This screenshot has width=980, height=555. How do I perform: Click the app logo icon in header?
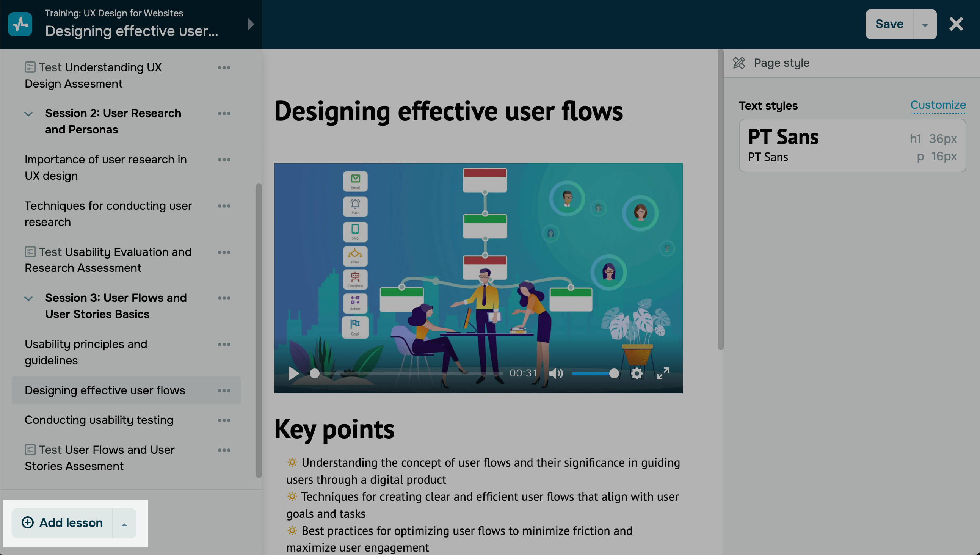20,24
